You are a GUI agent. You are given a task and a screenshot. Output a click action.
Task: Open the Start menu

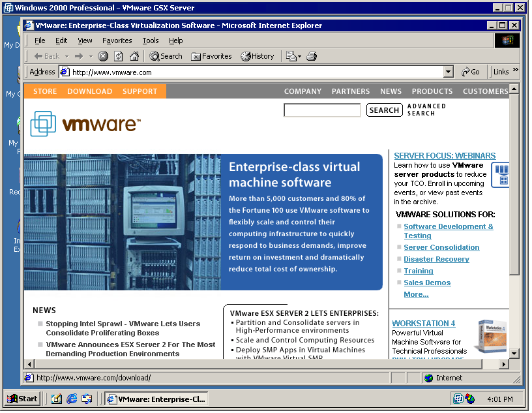tap(23, 399)
